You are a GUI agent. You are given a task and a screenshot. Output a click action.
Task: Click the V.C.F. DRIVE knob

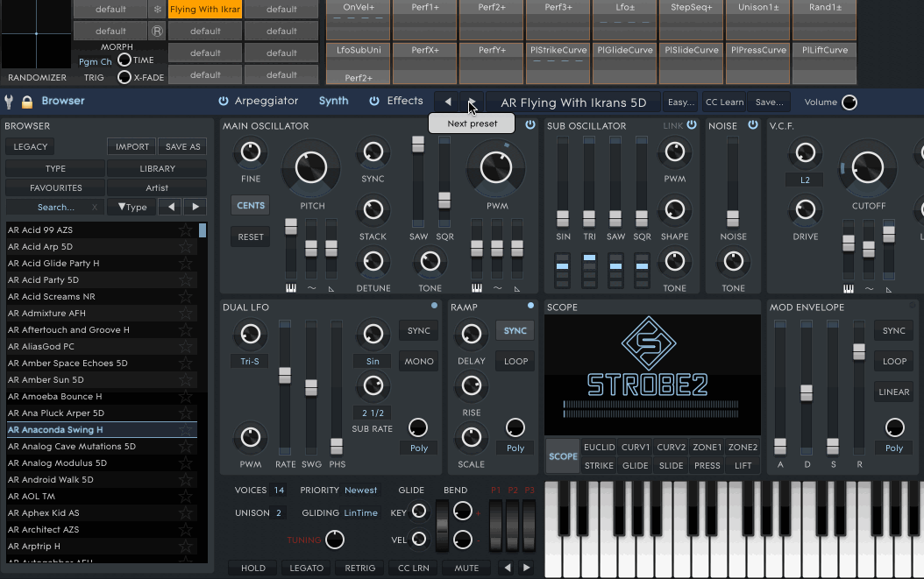point(806,209)
